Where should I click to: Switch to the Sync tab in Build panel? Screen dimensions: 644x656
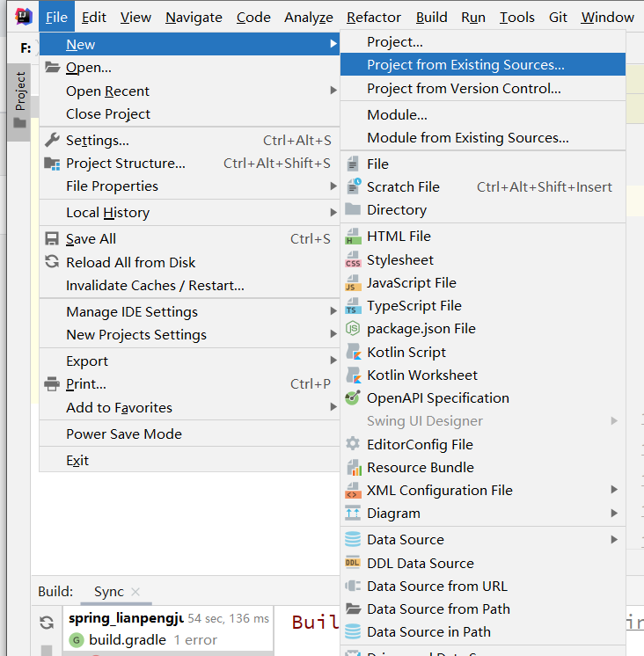(x=109, y=592)
